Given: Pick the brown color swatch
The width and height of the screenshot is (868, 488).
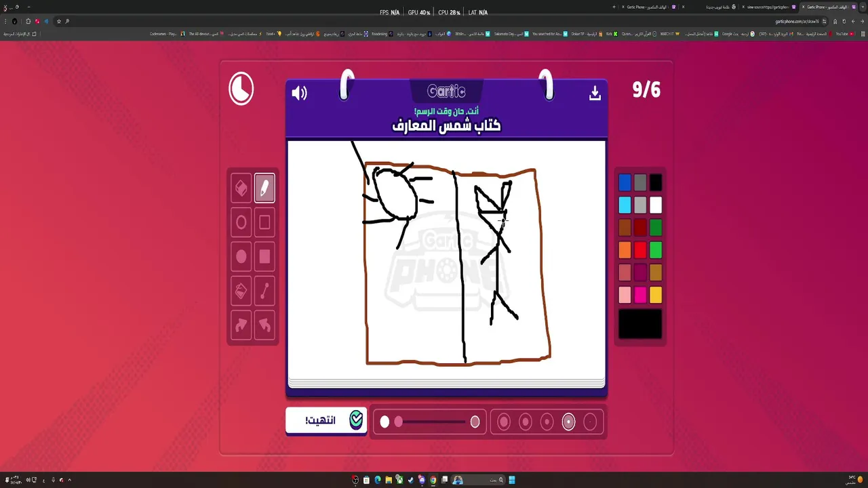Looking at the screenshot, I should tap(625, 227).
